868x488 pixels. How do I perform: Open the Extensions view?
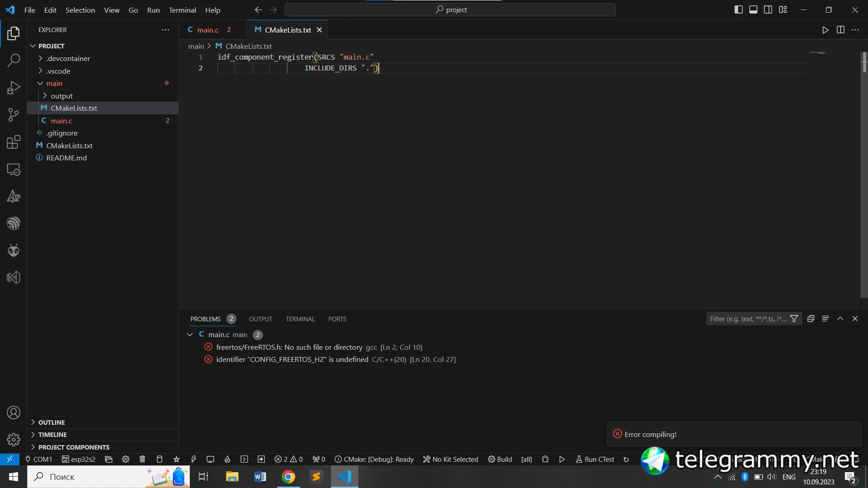14,142
